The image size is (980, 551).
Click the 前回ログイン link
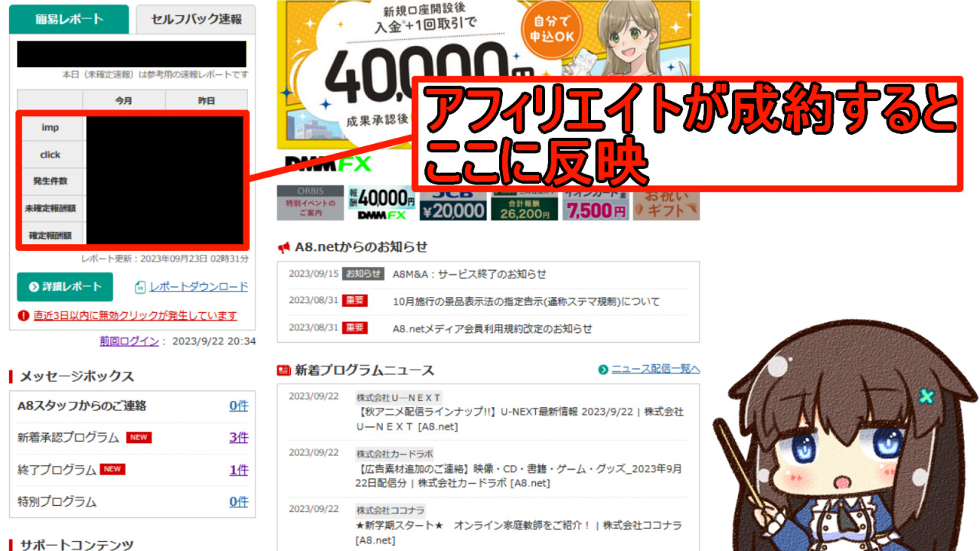129,341
